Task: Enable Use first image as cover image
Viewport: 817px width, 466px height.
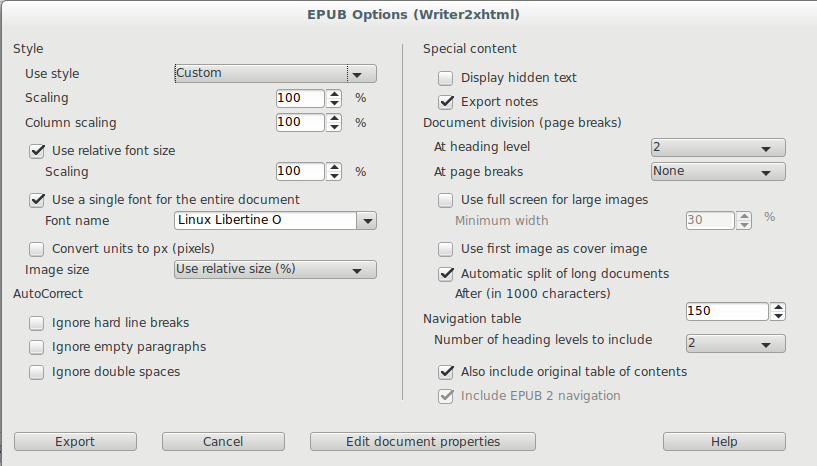Action: [x=447, y=249]
